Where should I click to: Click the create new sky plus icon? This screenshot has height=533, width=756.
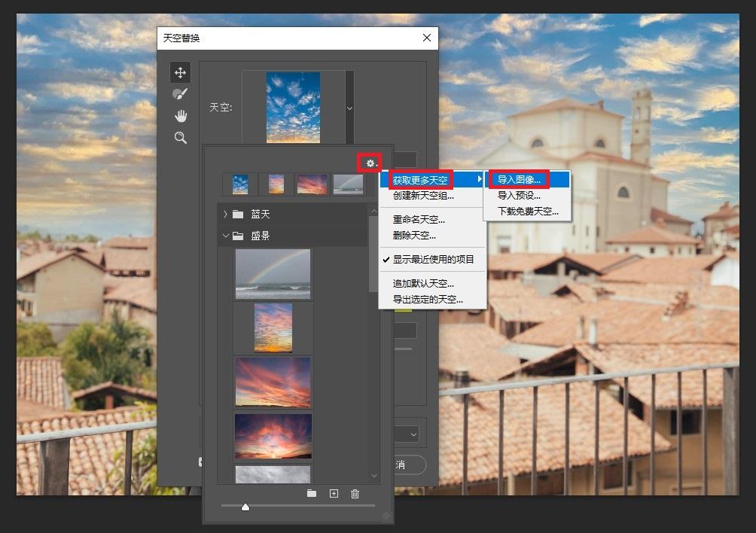click(334, 494)
